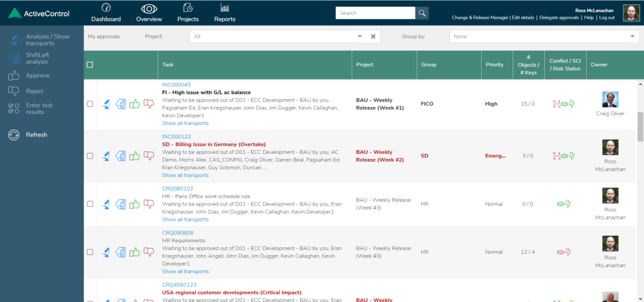Image resolution: width=644 pixels, height=302 pixels.
Task: Click the Log out link
Action: (x=607, y=17)
